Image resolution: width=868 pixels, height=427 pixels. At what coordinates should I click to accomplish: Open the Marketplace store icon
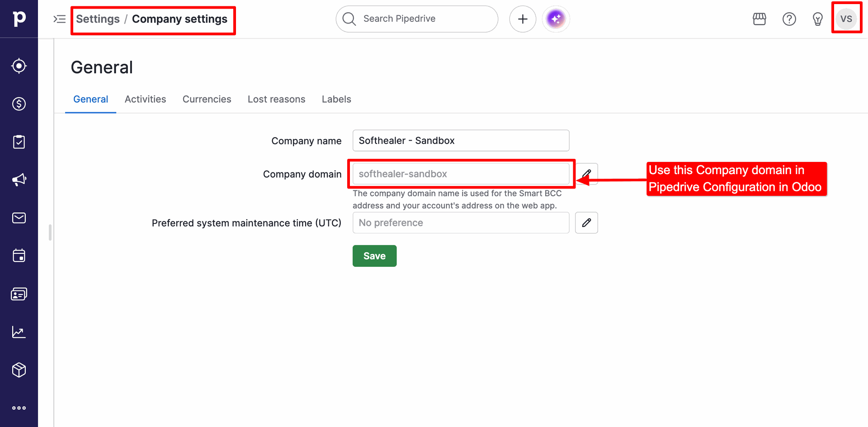(759, 19)
